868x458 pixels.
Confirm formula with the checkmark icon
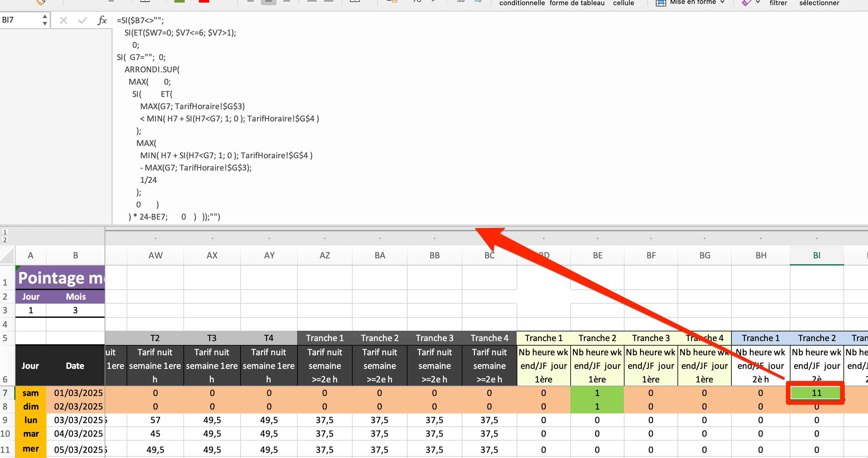pyautogui.click(x=82, y=21)
